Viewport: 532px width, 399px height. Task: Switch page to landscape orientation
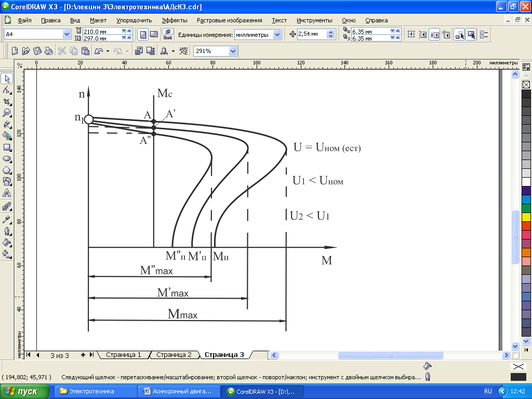[x=154, y=34]
